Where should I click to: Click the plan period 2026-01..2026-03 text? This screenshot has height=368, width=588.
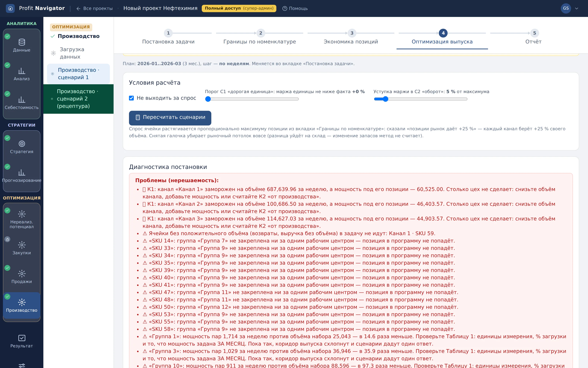159,64
